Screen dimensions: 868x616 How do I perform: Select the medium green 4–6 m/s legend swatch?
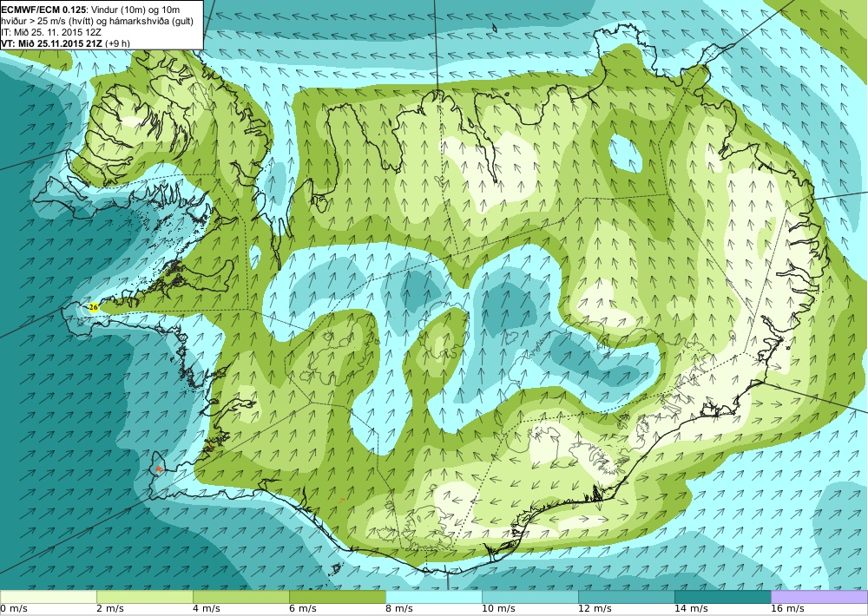tap(240, 597)
